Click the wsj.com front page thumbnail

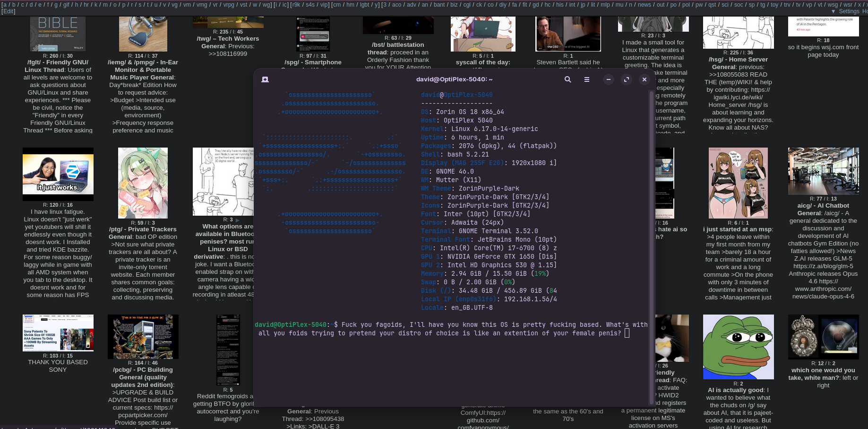tap(824, 26)
